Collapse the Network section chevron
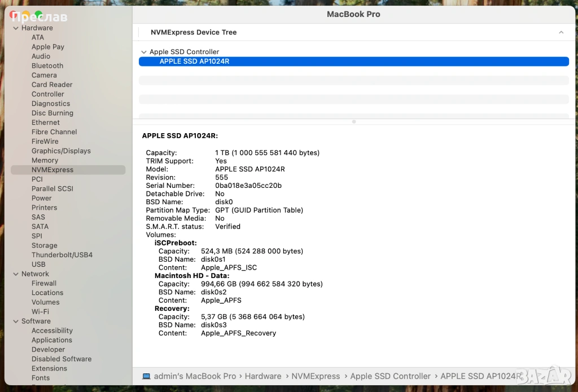Screen dimensions: 578x392 [x=15, y=274]
